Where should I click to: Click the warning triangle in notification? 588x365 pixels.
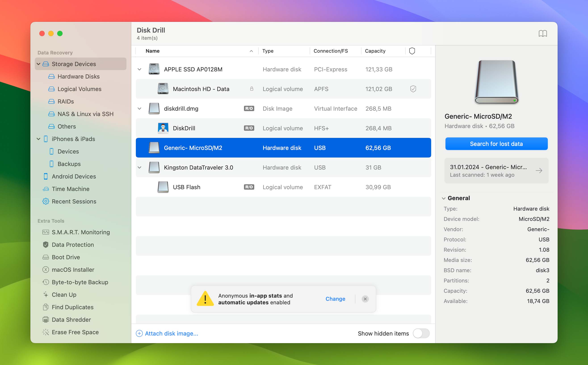click(205, 299)
